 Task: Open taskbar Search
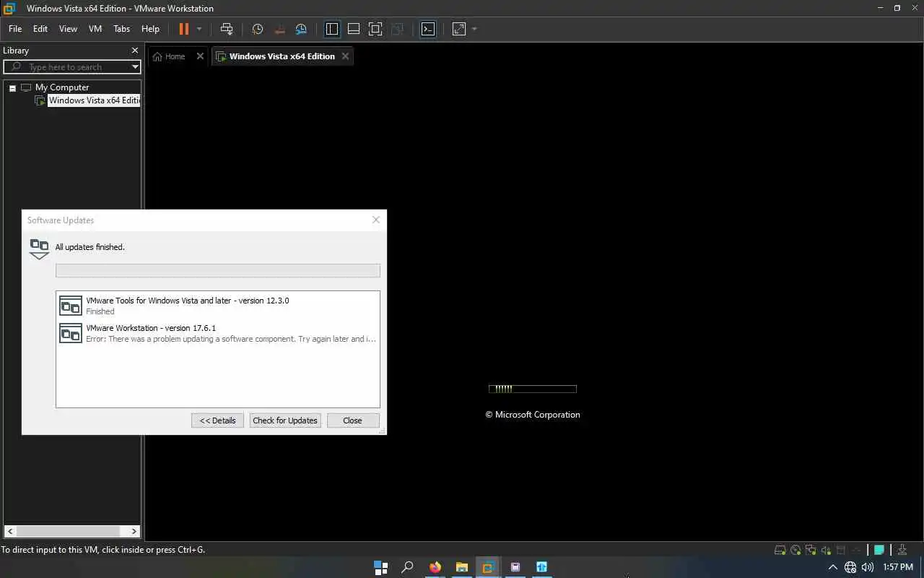pyautogui.click(x=408, y=567)
